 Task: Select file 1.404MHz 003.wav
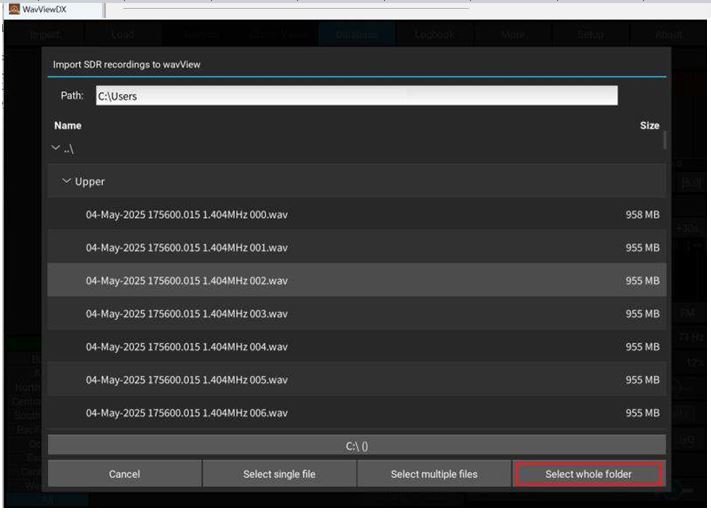coord(187,314)
